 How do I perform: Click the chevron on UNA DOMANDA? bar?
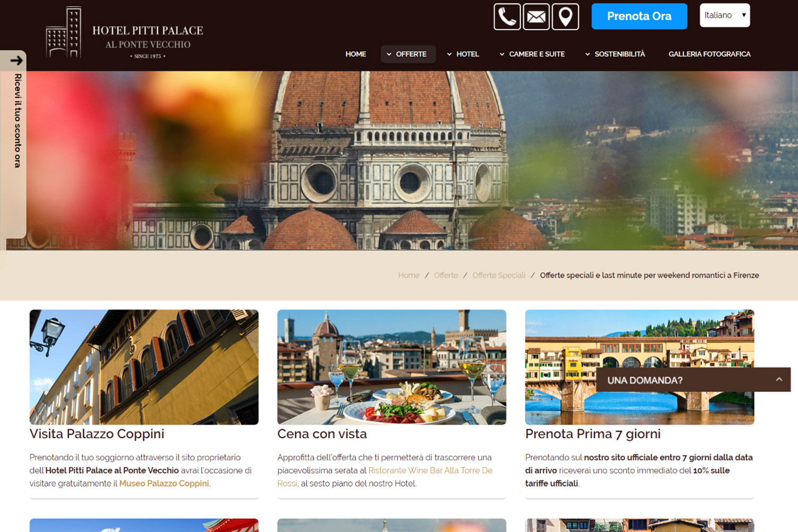point(779,380)
